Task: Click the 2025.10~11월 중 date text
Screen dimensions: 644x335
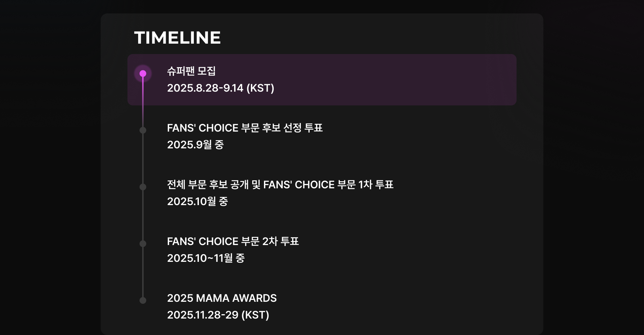Action: click(x=206, y=258)
